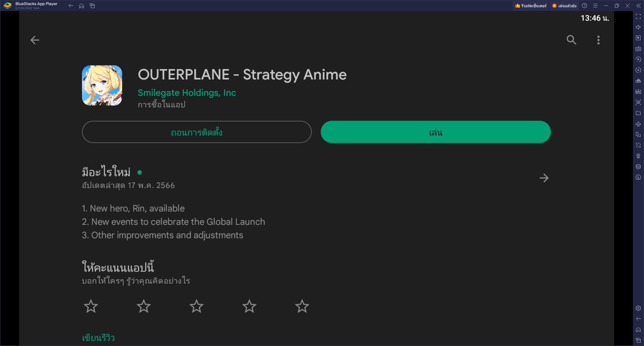Click the multi-window resize sidebar icon
This screenshot has height=346, width=644.
(x=638, y=134)
